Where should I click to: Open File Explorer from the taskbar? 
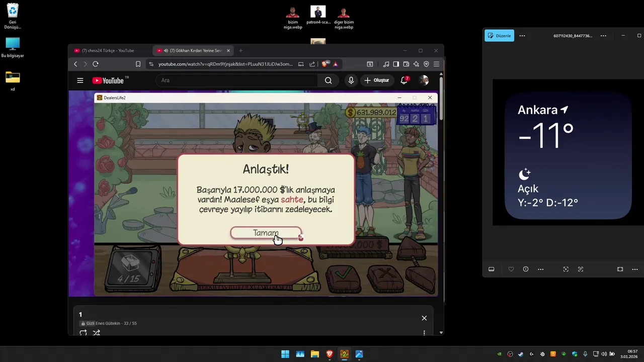pos(314,354)
